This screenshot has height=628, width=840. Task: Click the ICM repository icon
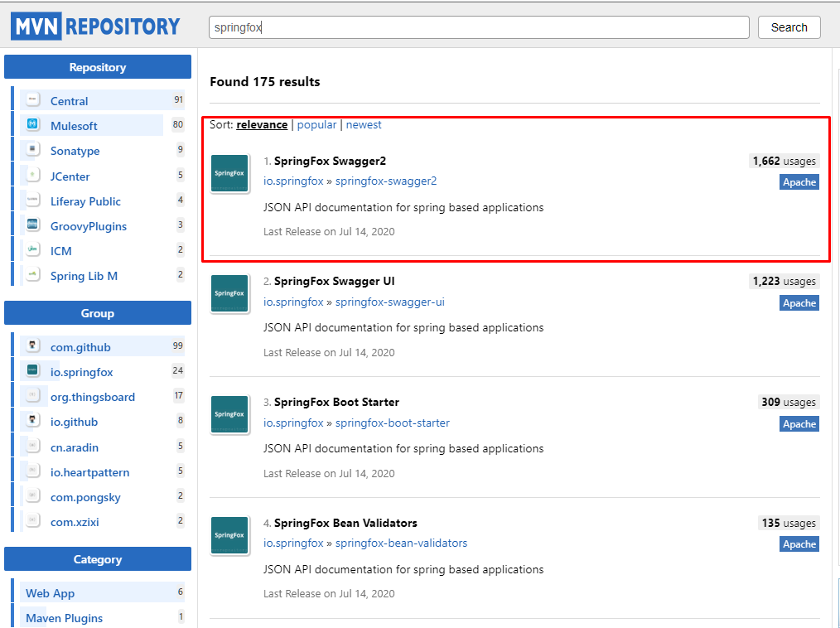(x=32, y=249)
